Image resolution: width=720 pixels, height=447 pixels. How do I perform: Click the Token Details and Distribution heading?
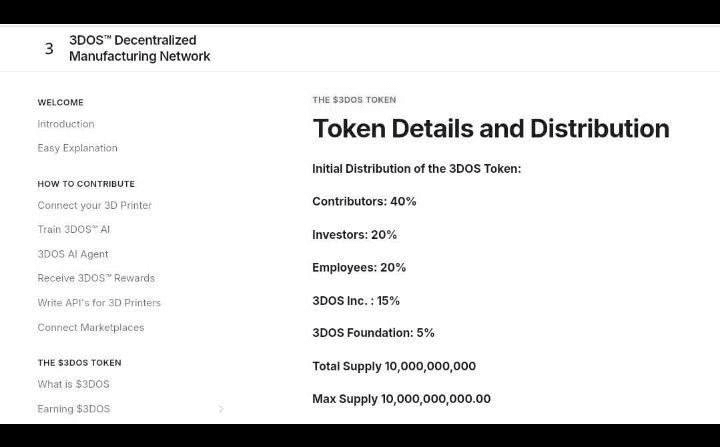(x=491, y=128)
